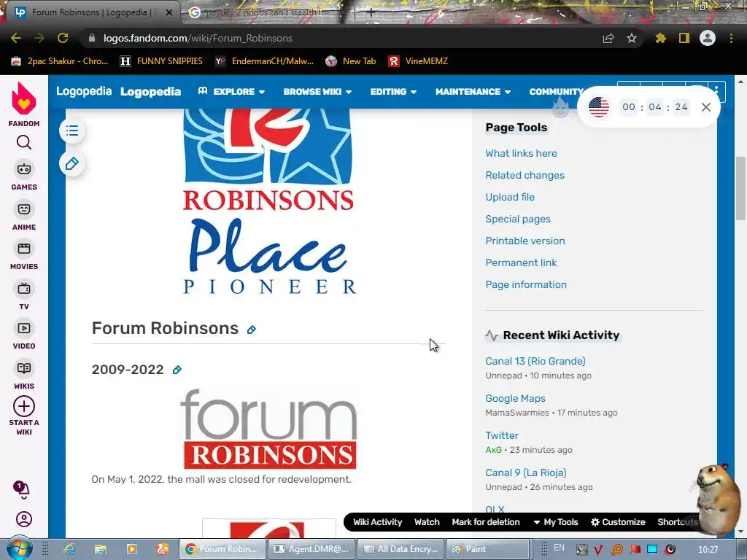Expand the Browse Wiki dropdown
Screen dimensions: 747x560
point(317,92)
